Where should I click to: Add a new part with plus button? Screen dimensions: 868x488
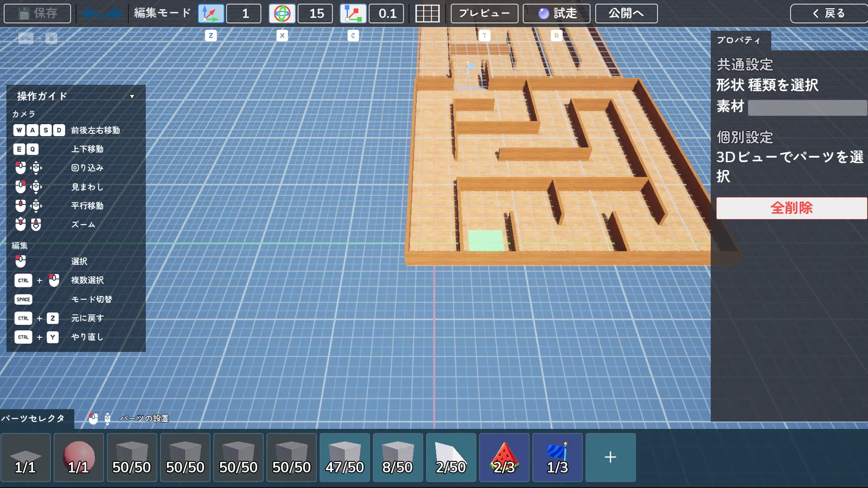tap(610, 457)
